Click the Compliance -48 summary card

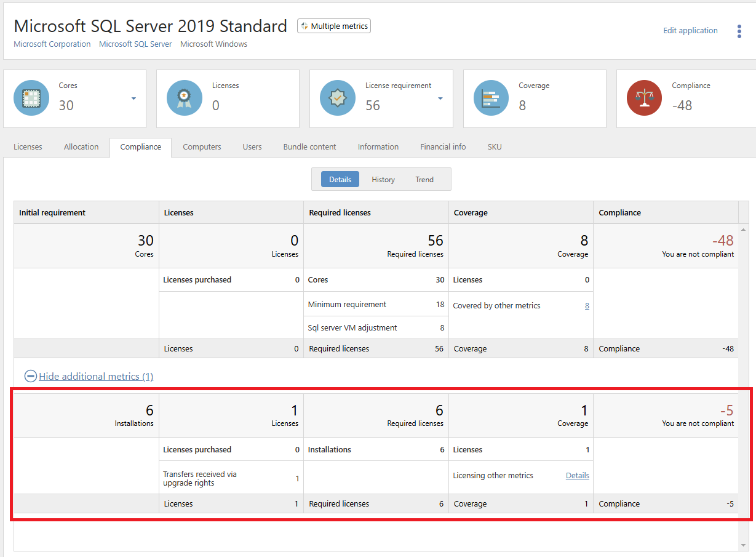(686, 98)
